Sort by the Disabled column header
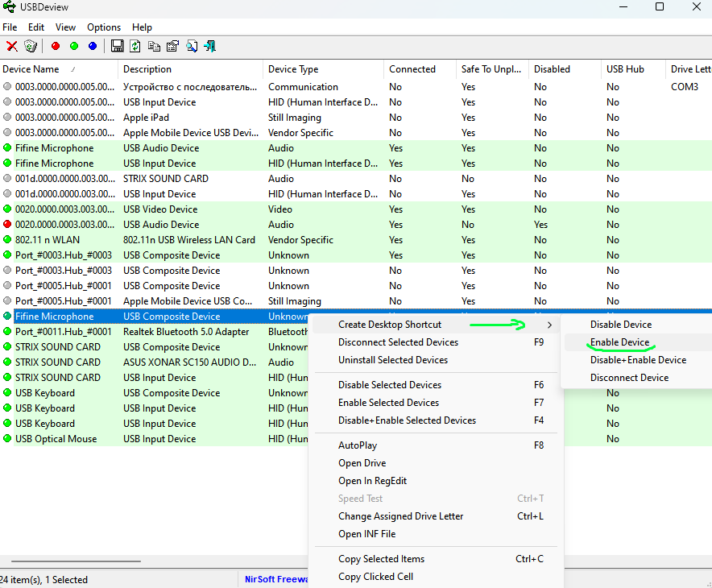712x588 pixels. tap(565, 69)
